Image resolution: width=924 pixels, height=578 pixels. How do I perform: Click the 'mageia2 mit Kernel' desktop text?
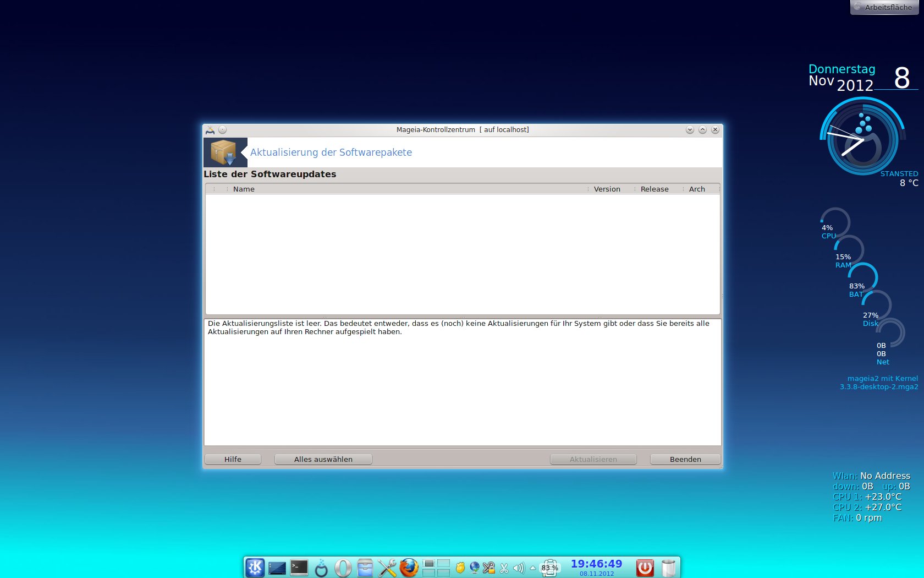pyautogui.click(x=879, y=383)
